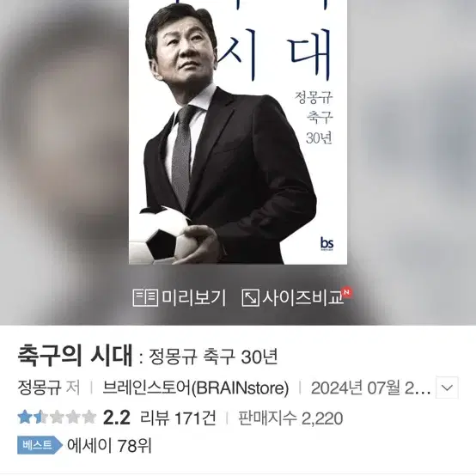Select the 사이즈비교 size comparison label
The height and width of the screenshot is (476, 476).
coord(303,297)
